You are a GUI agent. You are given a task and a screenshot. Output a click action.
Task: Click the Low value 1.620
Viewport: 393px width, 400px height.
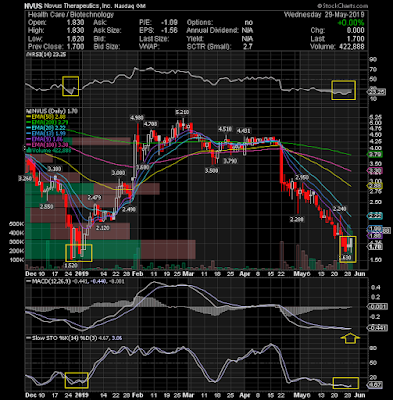click(x=75, y=39)
